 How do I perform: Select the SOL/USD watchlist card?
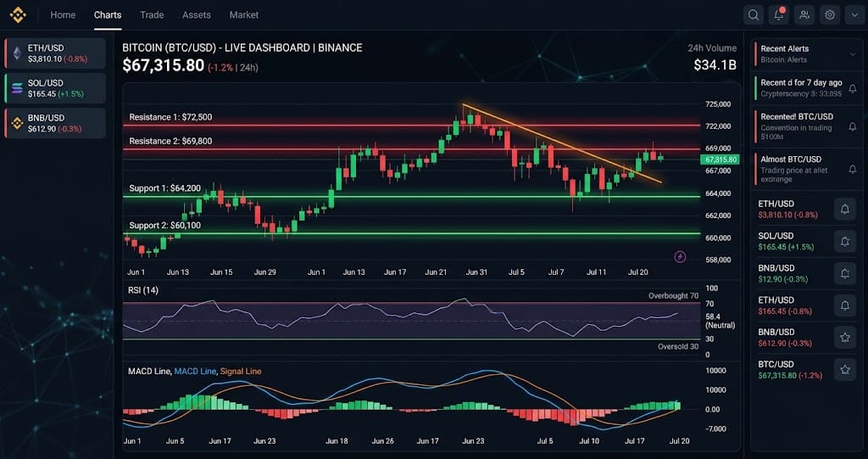pyautogui.click(x=55, y=88)
